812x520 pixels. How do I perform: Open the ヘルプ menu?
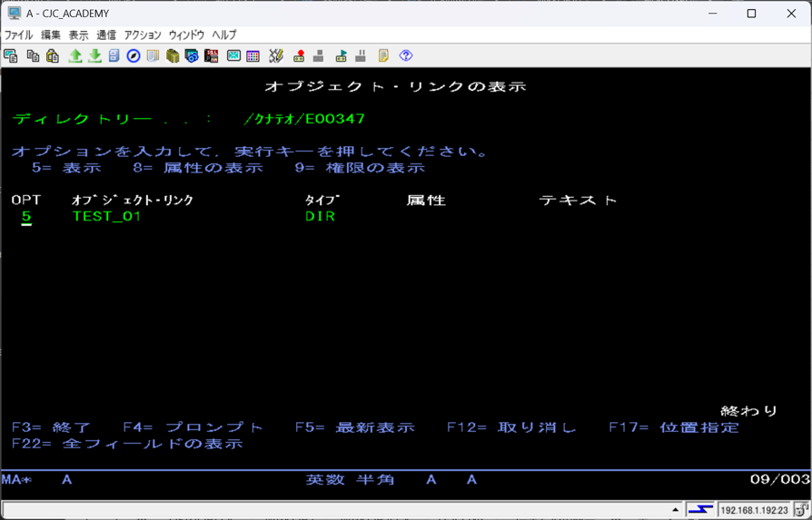coord(223,35)
